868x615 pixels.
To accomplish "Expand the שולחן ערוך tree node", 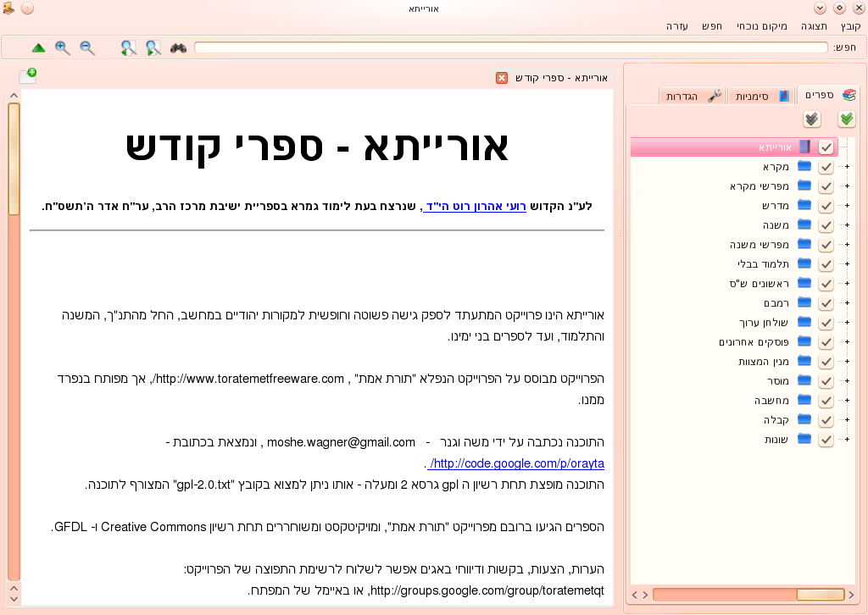I will 847,323.
